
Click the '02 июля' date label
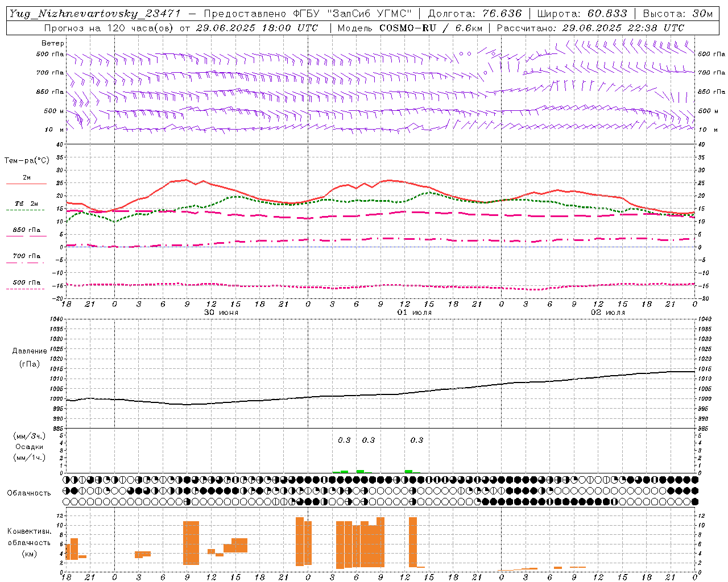pos(608,313)
